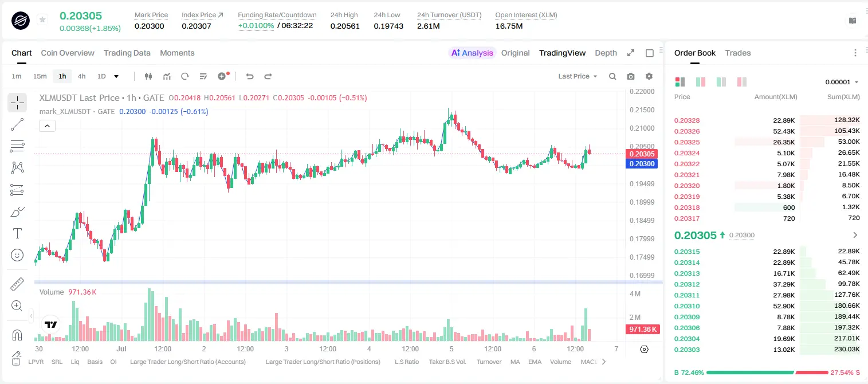Viewport: 868px width, 384px height.
Task: Select the red candlestick color layout icon
Action: pyautogui.click(x=741, y=82)
